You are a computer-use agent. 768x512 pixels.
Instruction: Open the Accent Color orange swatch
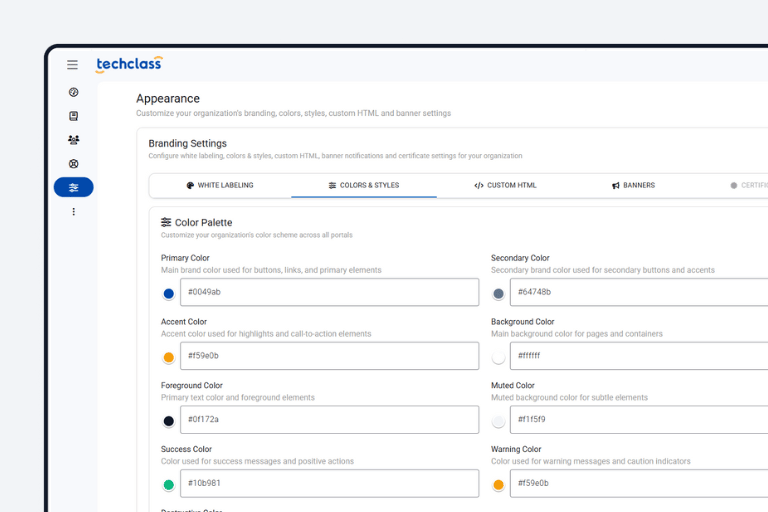(x=168, y=357)
